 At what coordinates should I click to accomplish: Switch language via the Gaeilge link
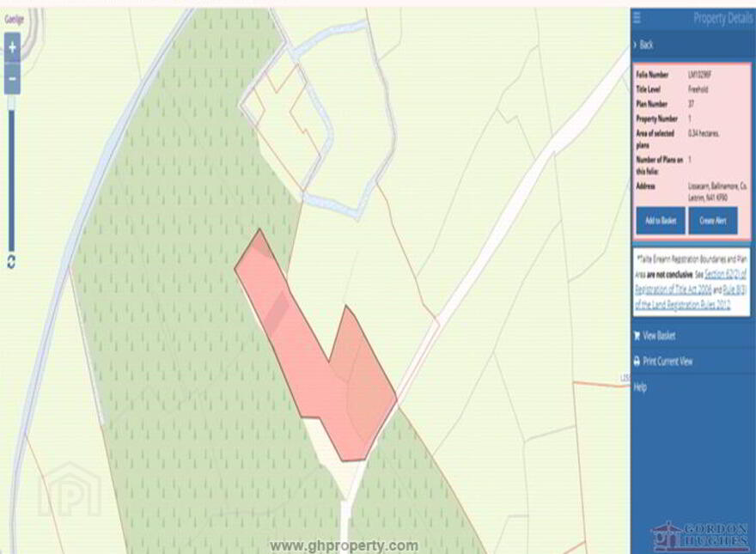14,20
